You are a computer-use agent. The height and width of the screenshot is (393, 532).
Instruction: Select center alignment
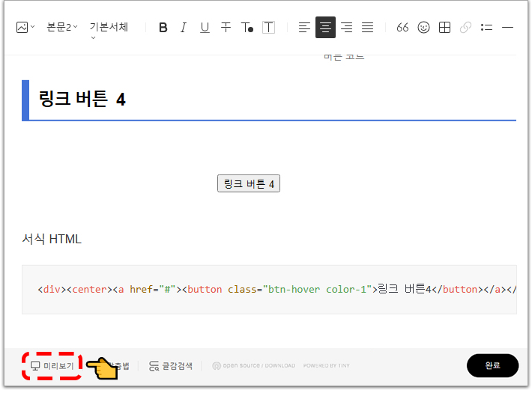click(325, 28)
